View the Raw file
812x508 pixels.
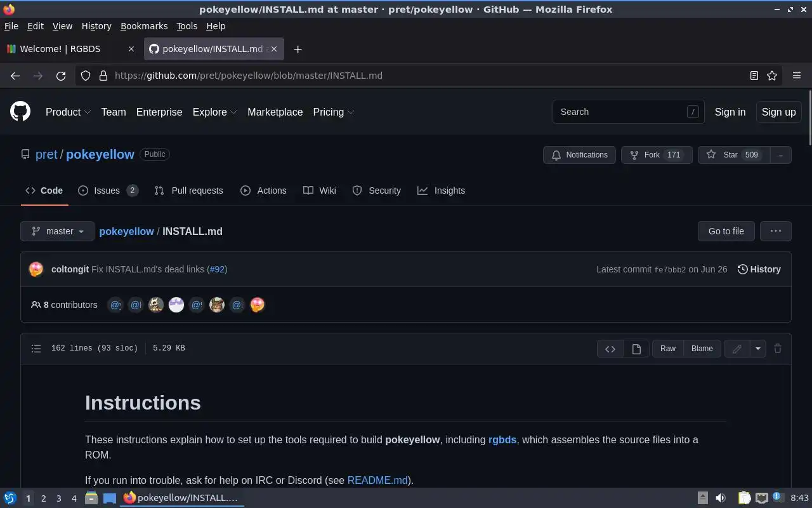click(668, 349)
